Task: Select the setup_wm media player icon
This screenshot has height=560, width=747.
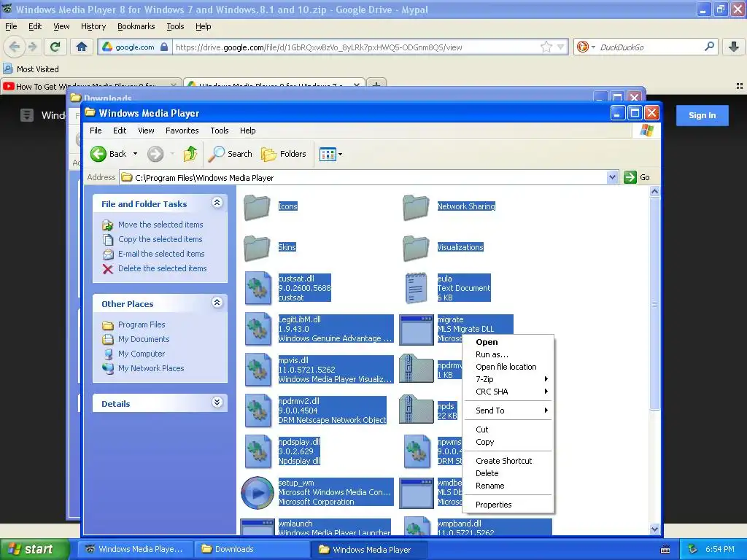Action: coord(258,493)
